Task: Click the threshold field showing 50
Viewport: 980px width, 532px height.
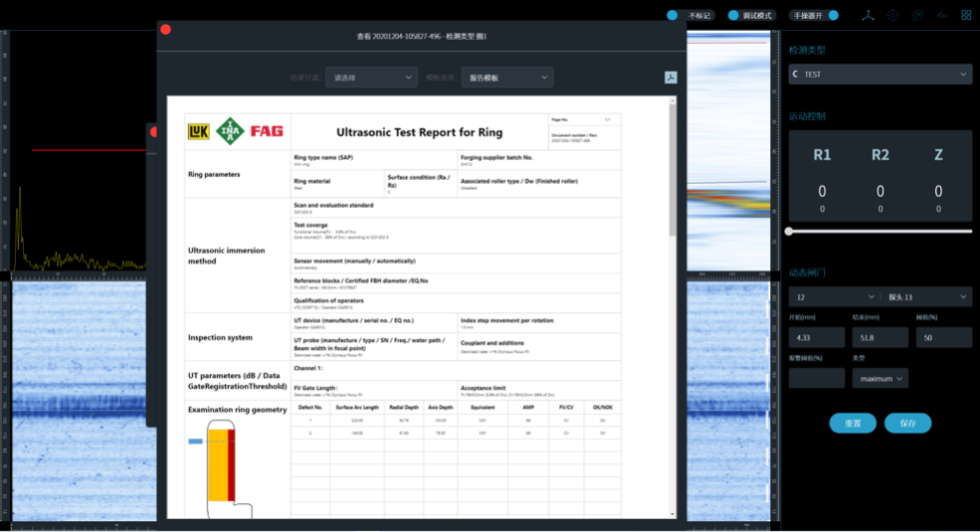Action: coord(944,338)
